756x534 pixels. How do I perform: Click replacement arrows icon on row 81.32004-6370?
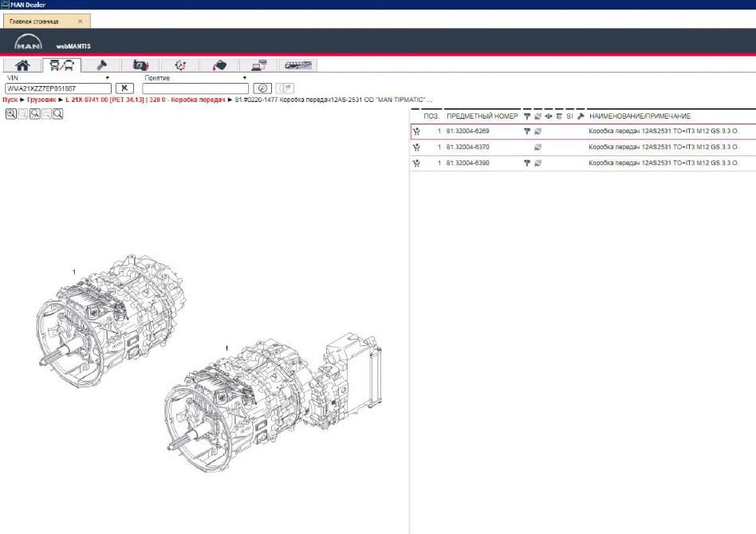(537, 147)
